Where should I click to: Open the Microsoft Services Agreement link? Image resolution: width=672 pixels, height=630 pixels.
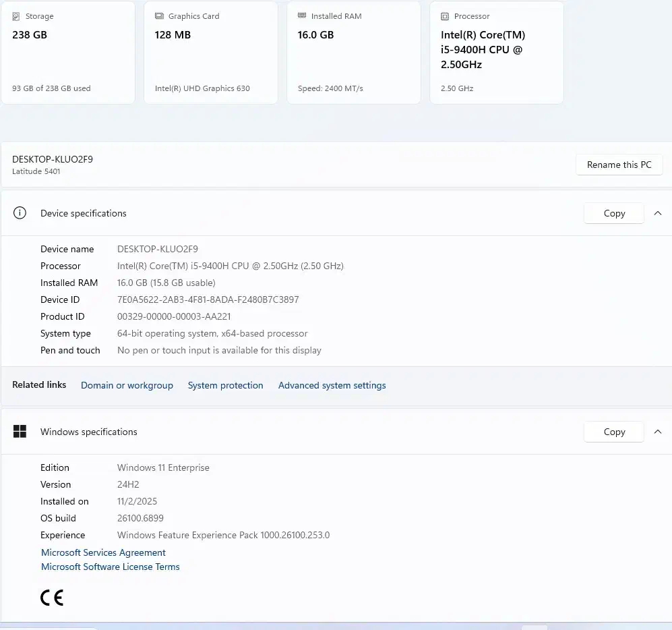point(103,552)
